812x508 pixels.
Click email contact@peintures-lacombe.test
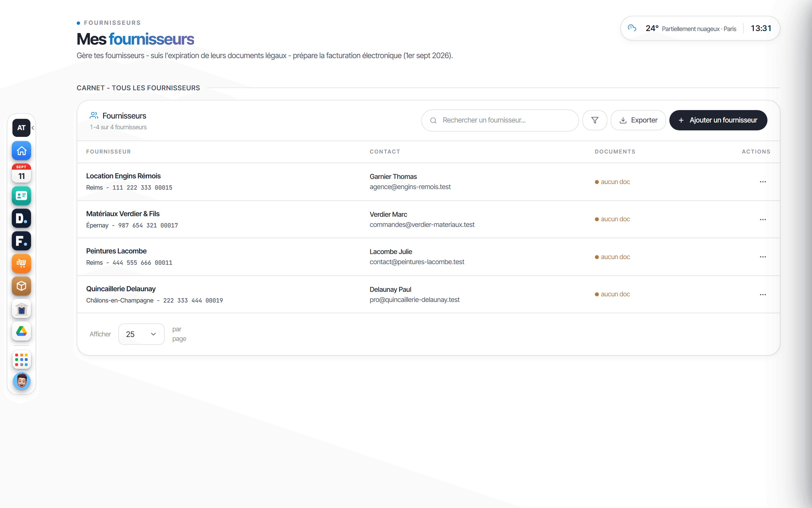click(417, 262)
